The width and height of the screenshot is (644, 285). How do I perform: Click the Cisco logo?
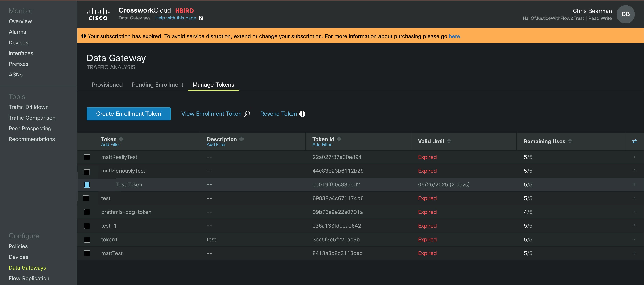(98, 14)
